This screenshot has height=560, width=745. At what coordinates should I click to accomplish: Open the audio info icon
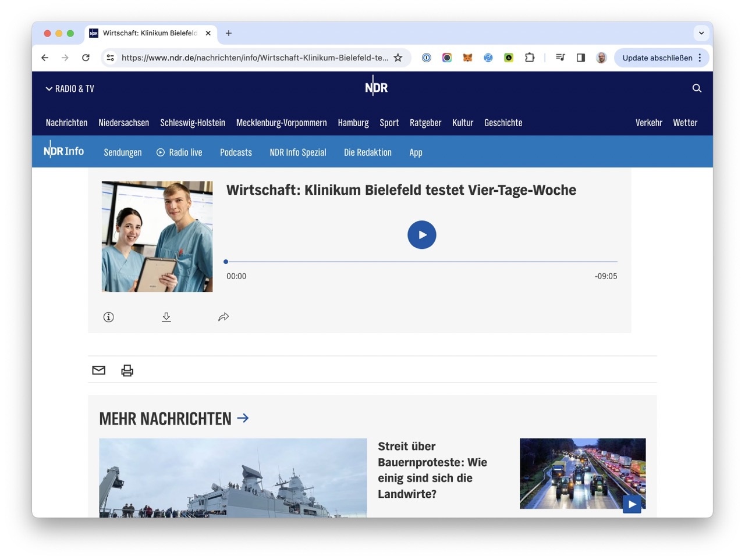point(108,317)
